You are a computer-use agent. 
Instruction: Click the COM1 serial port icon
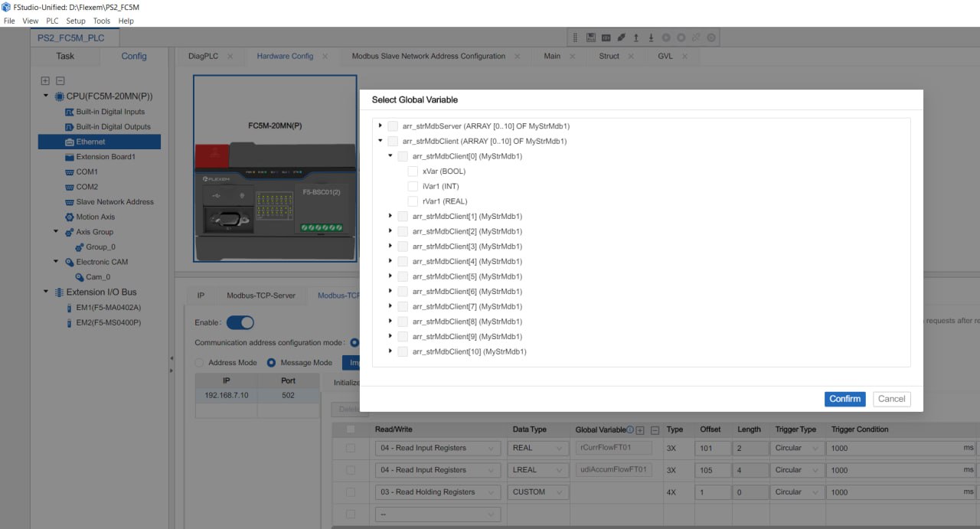69,172
